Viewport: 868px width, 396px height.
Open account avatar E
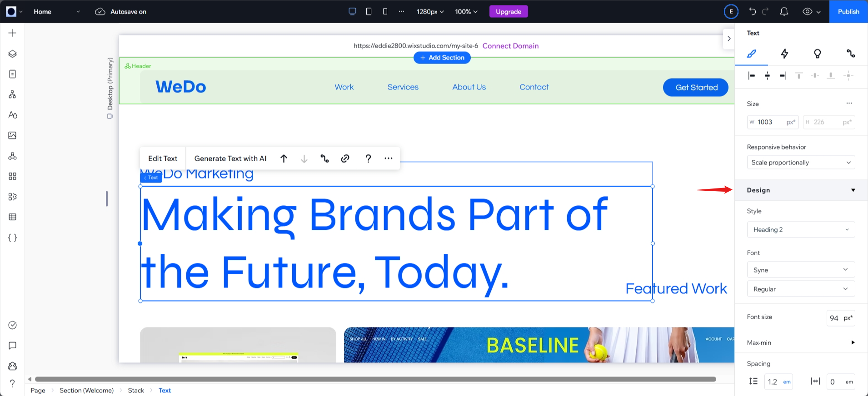(731, 11)
